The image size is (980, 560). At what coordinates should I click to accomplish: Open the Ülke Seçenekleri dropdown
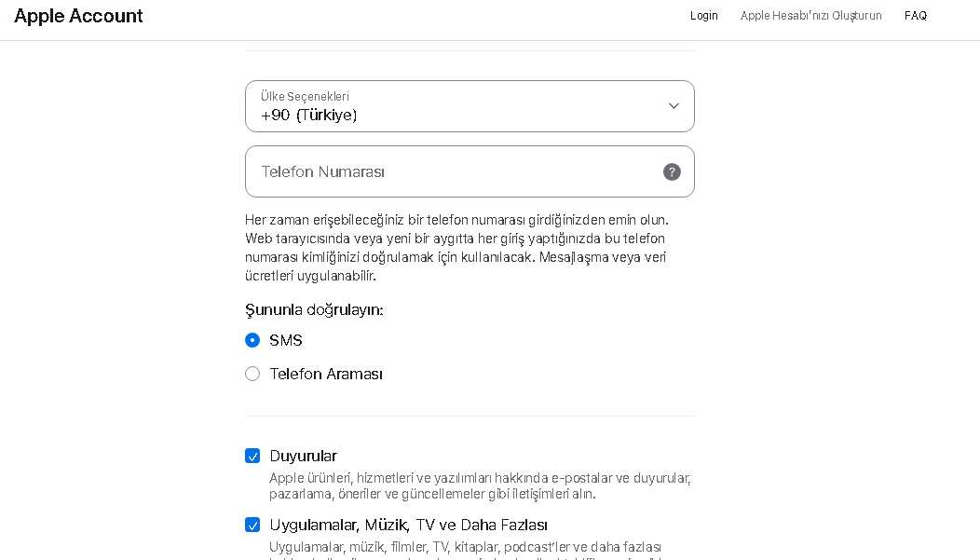coord(470,106)
